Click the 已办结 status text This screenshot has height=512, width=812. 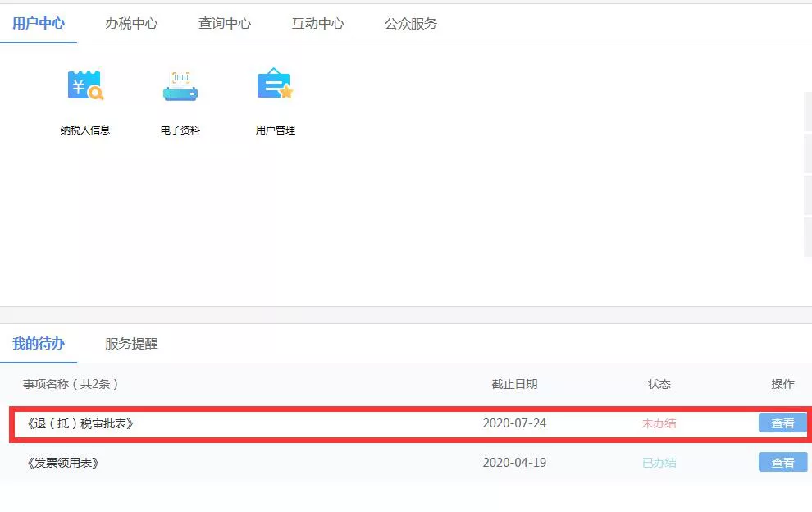click(x=659, y=463)
